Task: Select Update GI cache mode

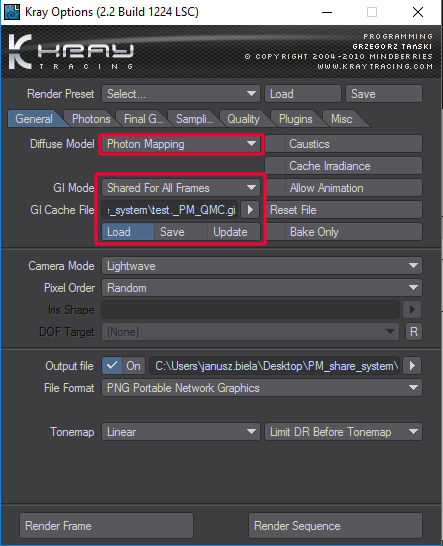Action: [234, 232]
